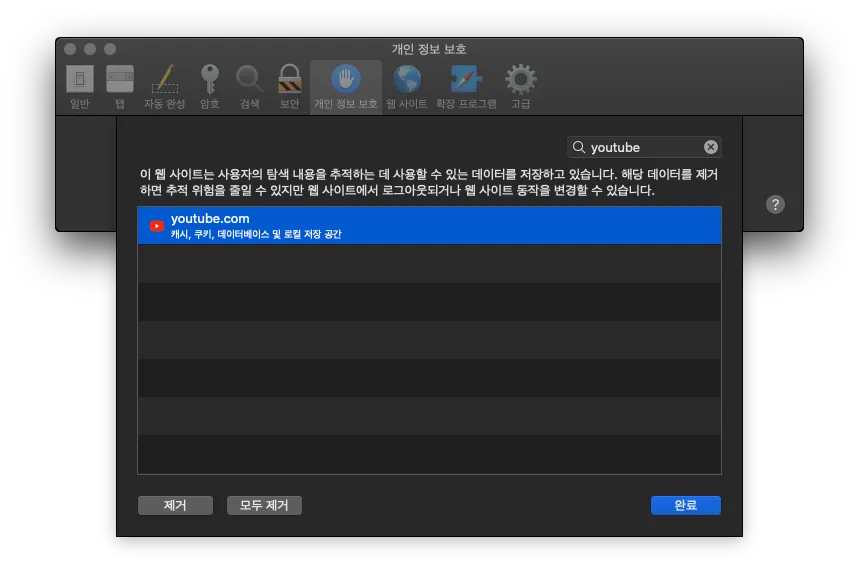Click the 보안 (Security) padlock icon

[x=289, y=80]
